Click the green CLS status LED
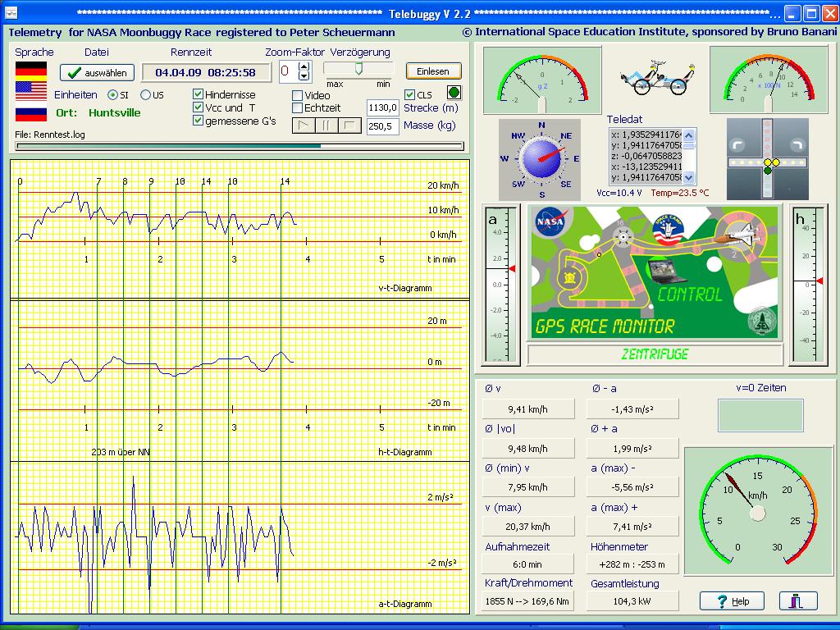The image size is (840, 630). [454, 94]
